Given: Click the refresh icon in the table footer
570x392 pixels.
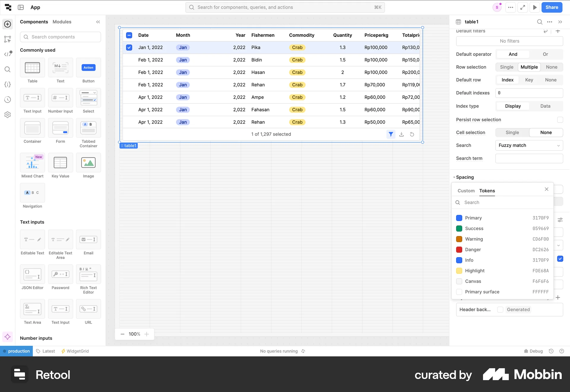Looking at the screenshot, I should 412,134.
